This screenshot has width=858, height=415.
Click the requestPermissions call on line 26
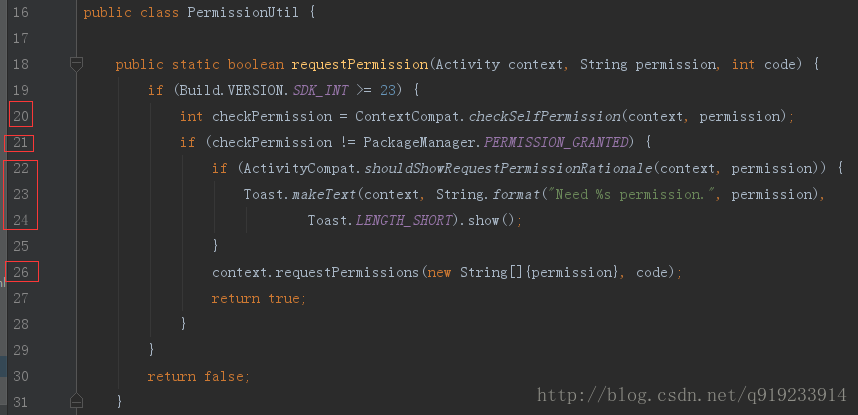click(x=347, y=272)
